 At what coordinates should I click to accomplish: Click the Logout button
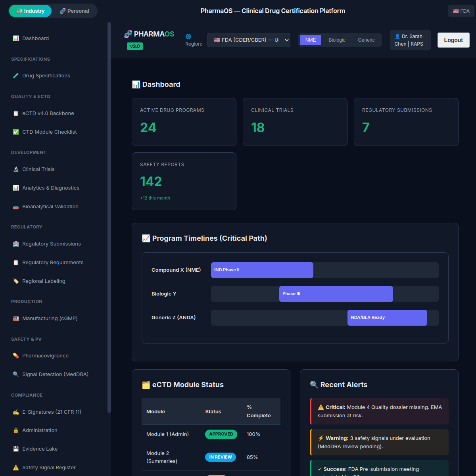453,40
